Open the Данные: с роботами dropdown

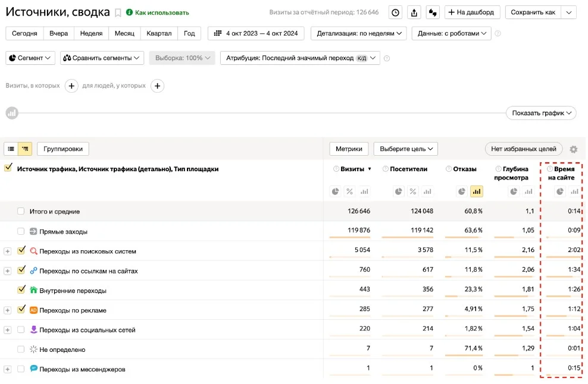tap(452, 33)
